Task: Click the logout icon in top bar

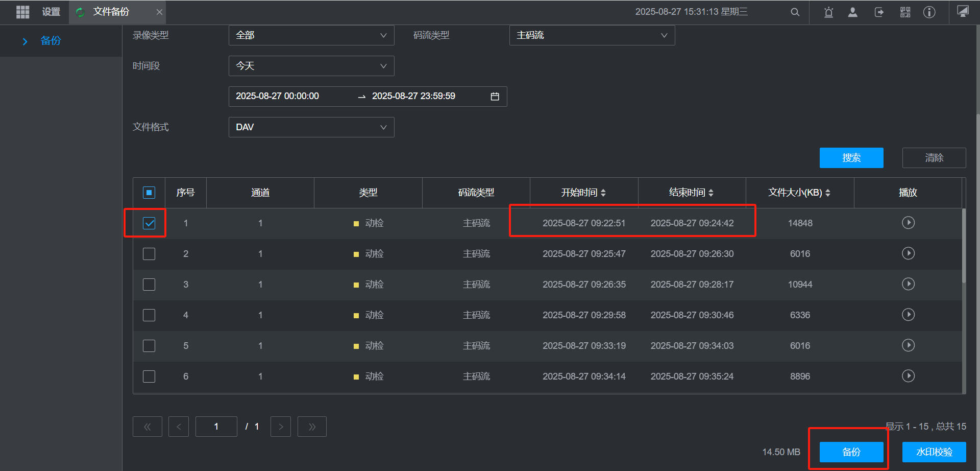Action: 879,12
